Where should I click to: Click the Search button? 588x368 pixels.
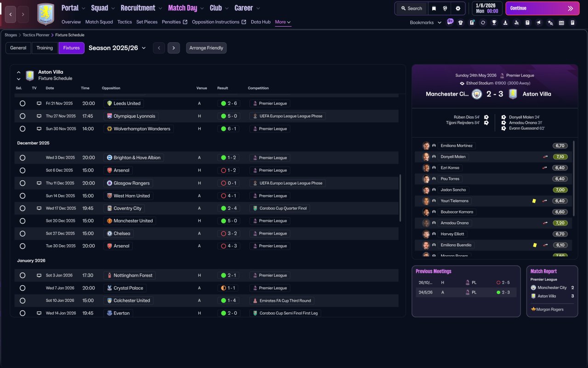pyautogui.click(x=411, y=8)
